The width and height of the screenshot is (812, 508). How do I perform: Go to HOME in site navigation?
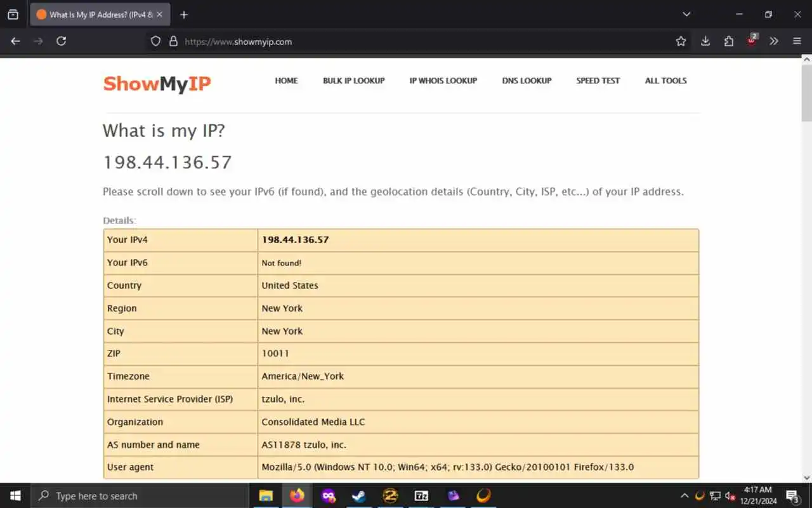286,81
